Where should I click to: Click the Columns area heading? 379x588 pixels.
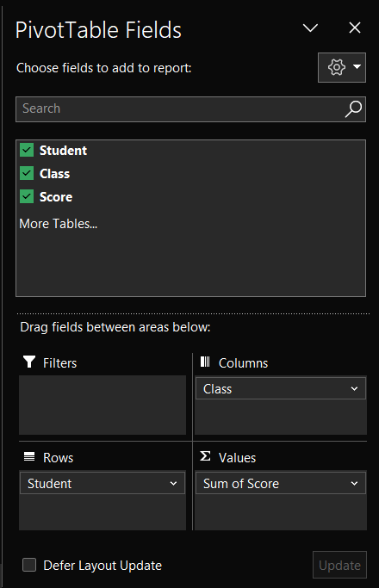(x=243, y=363)
